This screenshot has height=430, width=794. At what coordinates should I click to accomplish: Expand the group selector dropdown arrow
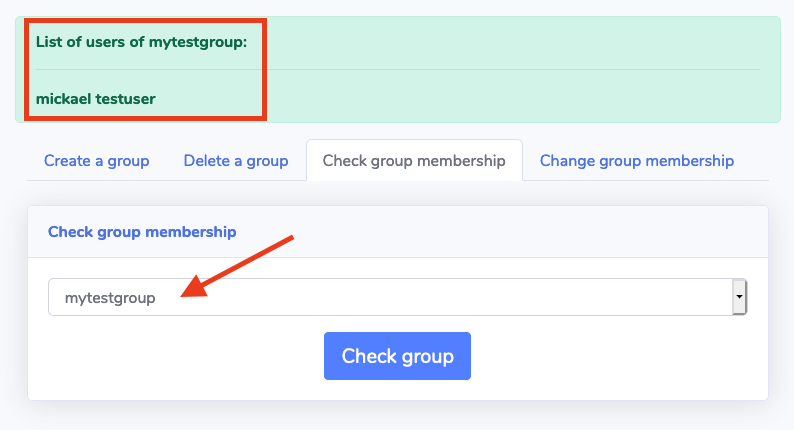click(739, 297)
